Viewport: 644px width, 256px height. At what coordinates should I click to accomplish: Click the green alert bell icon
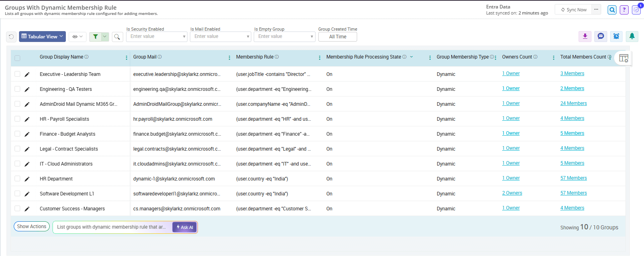[x=632, y=36]
